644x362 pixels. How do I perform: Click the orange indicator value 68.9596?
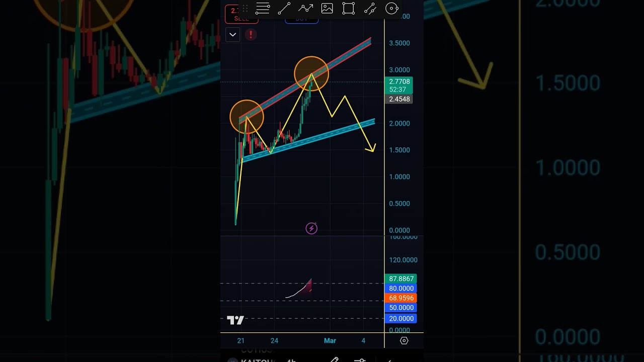coord(401,298)
